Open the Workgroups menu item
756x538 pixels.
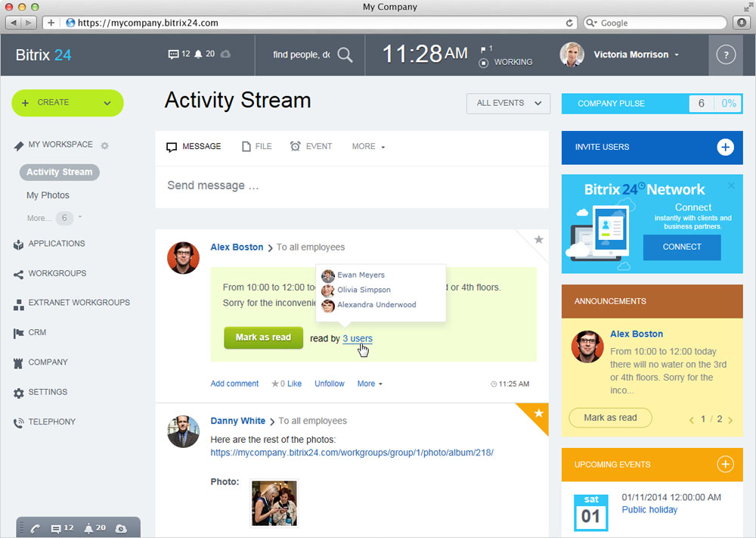pyautogui.click(x=57, y=274)
